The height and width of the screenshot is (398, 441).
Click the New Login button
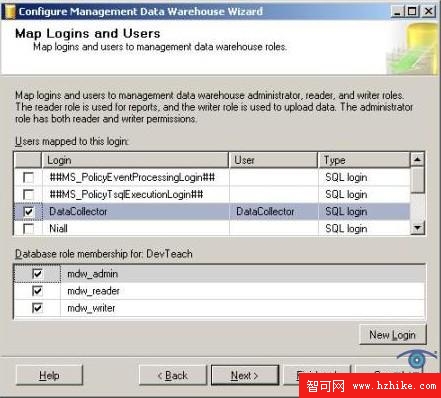tap(392, 335)
